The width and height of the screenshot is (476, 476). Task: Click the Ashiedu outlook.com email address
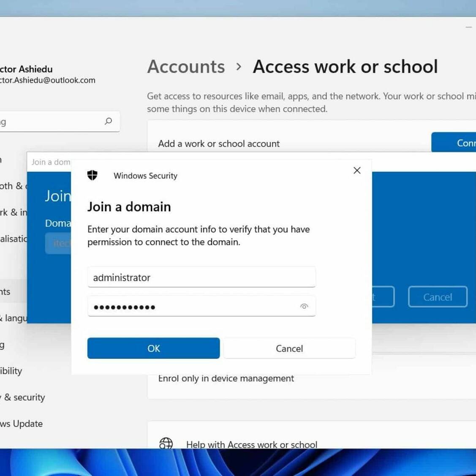click(x=47, y=80)
